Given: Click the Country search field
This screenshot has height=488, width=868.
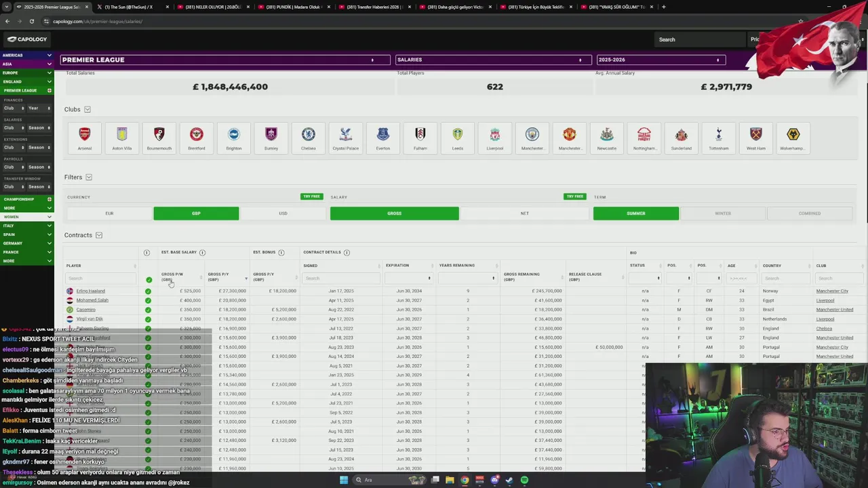Looking at the screenshot, I should point(785,279).
